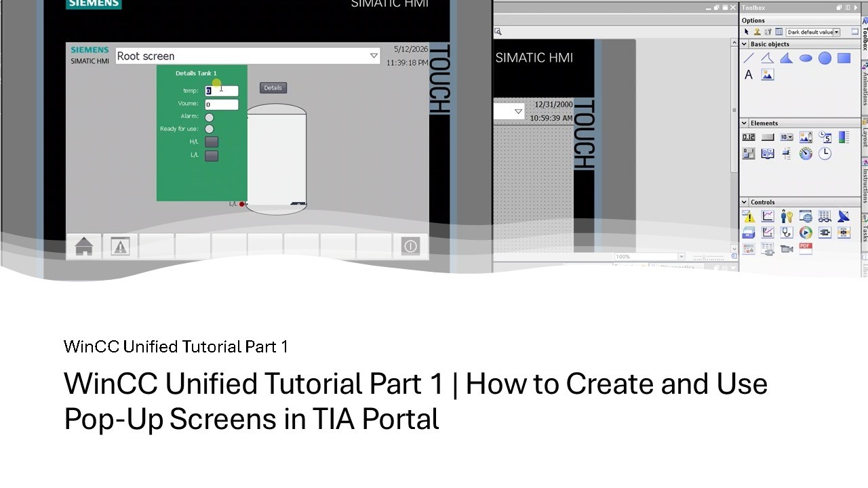Click the temp input field

(222, 91)
